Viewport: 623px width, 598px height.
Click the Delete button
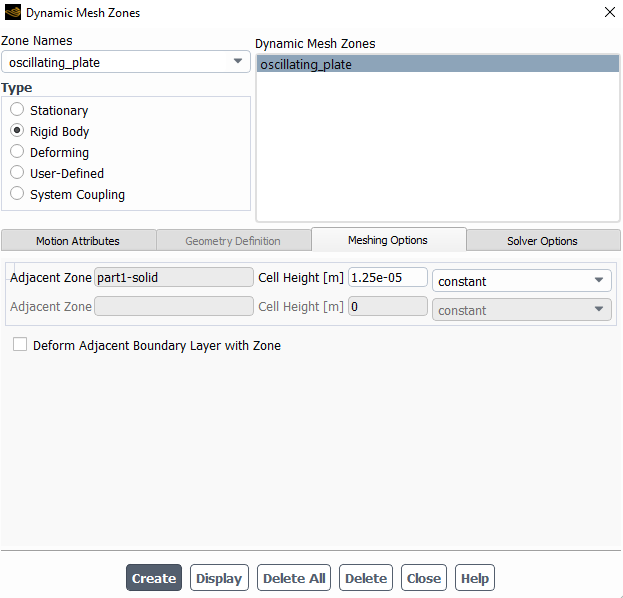366,578
